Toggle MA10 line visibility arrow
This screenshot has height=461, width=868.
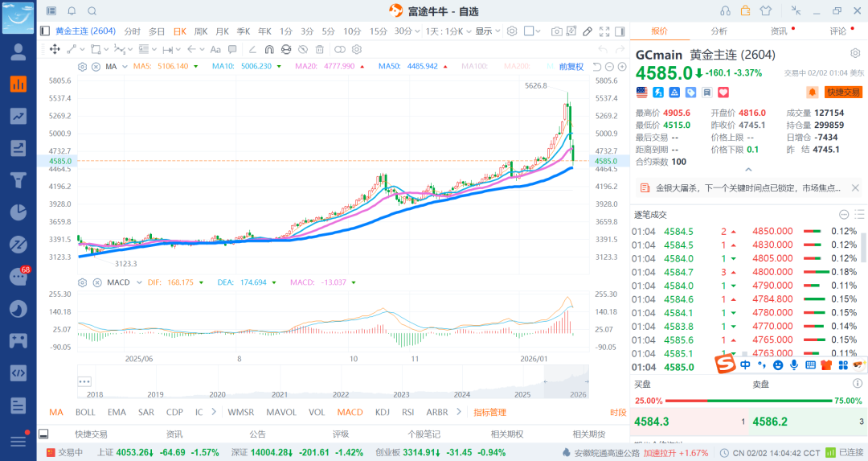(279, 67)
